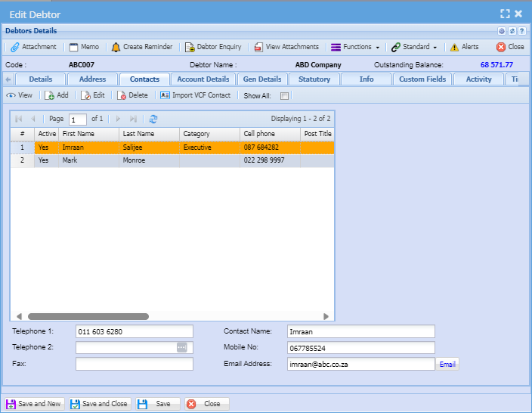The image size is (532, 413).
Task: Refresh the contacts grid
Action: [153, 119]
